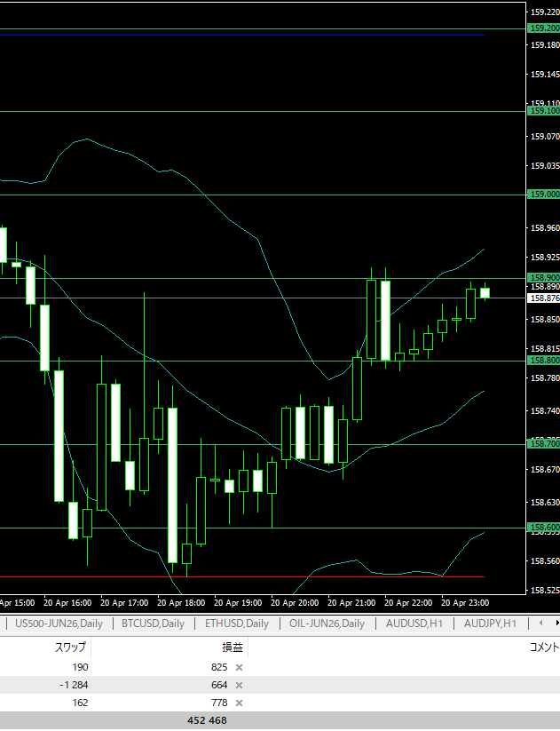Close the trade with 664 profit
This screenshot has height=731, width=560.
pyautogui.click(x=239, y=685)
